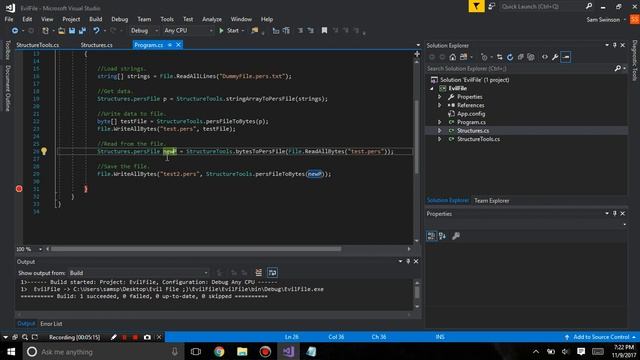Click the Home icon in Solution Explorer
Viewport: 640px width, 360px height.
(453, 57)
